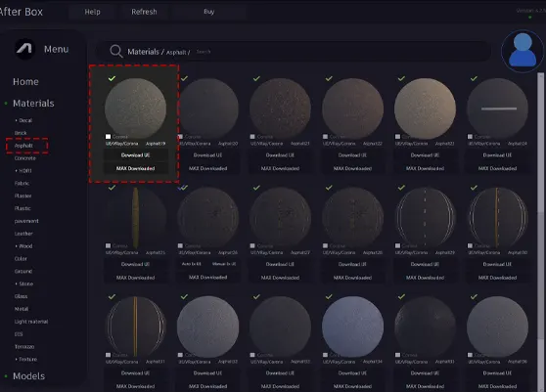Select the Asphalt20 material sphere preview
Image resolution: width=546 pixels, height=392 pixels.
tap(207, 108)
